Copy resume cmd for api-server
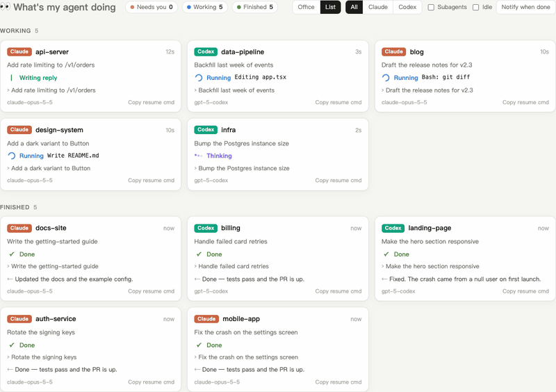 151,103
